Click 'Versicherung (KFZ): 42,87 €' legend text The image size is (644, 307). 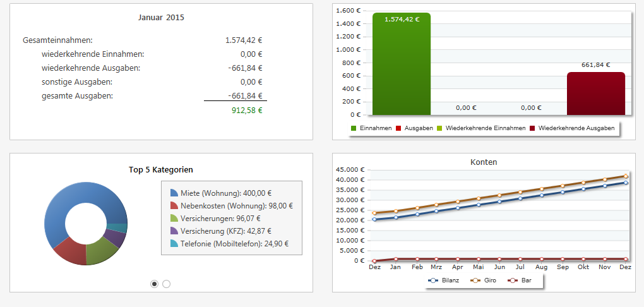coord(226,231)
